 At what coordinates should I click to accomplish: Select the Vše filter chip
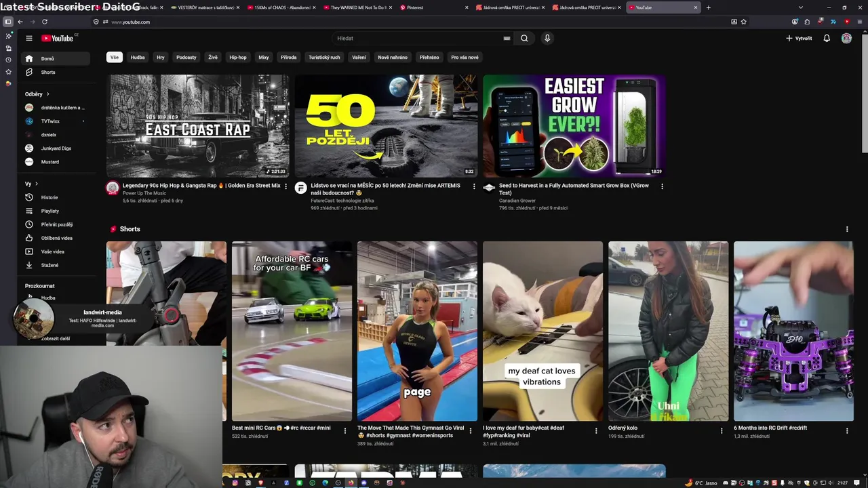pyautogui.click(x=115, y=58)
